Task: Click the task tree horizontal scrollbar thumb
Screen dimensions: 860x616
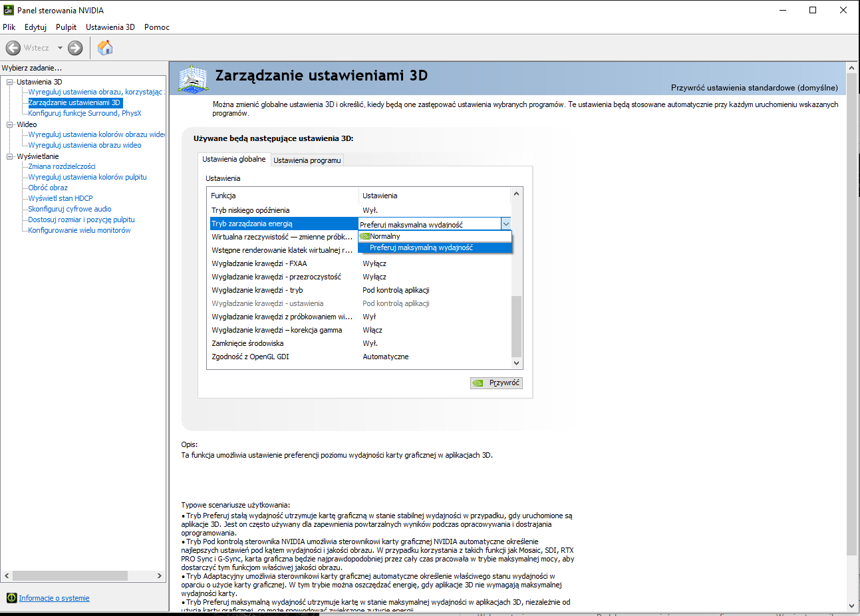Action: (x=70, y=575)
